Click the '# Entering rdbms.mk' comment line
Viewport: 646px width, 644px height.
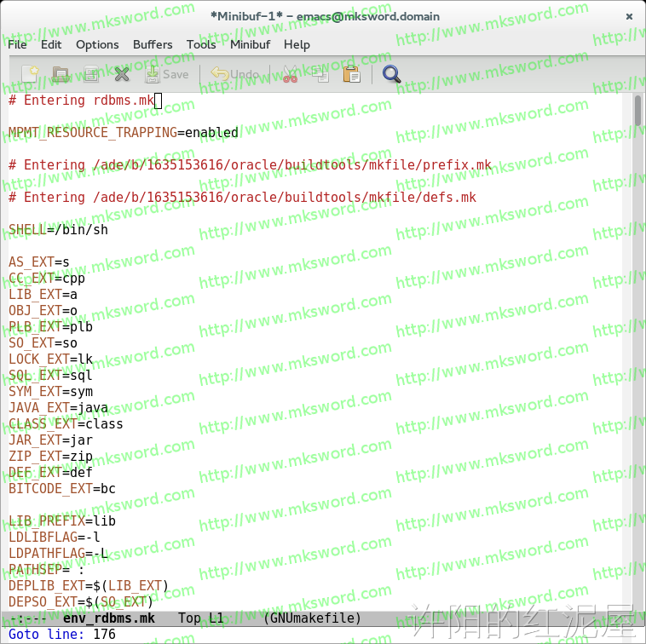81,100
